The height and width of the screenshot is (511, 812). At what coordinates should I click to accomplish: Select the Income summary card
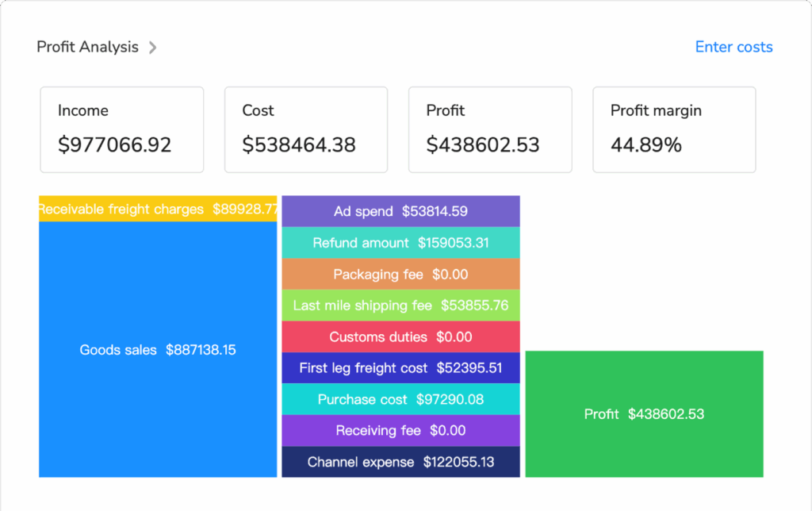[x=121, y=129]
